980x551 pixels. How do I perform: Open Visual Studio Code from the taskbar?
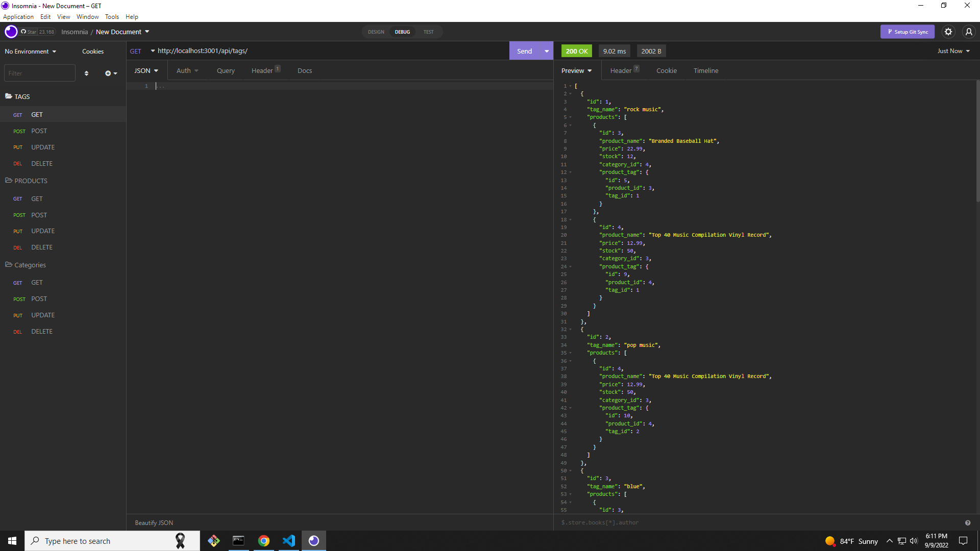(288, 540)
